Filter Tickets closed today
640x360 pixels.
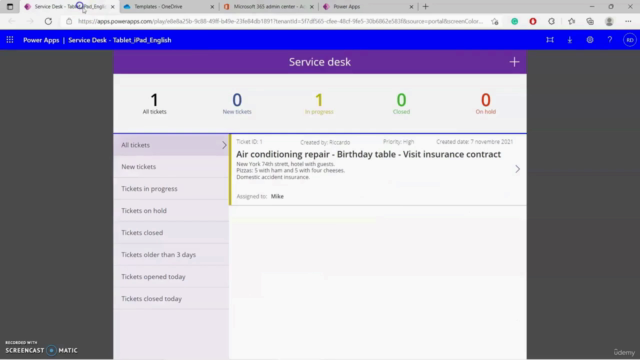pos(171,299)
